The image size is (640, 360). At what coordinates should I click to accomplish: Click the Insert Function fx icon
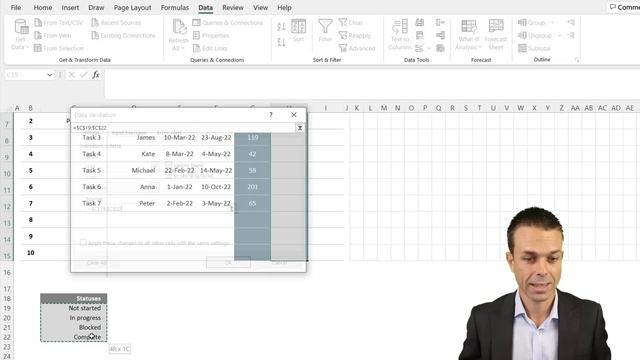tap(96, 75)
